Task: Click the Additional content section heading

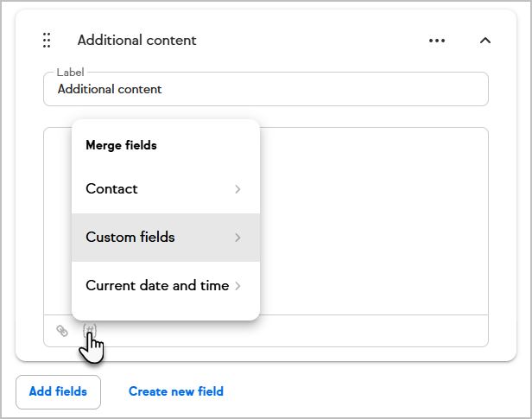Action: coord(136,41)
